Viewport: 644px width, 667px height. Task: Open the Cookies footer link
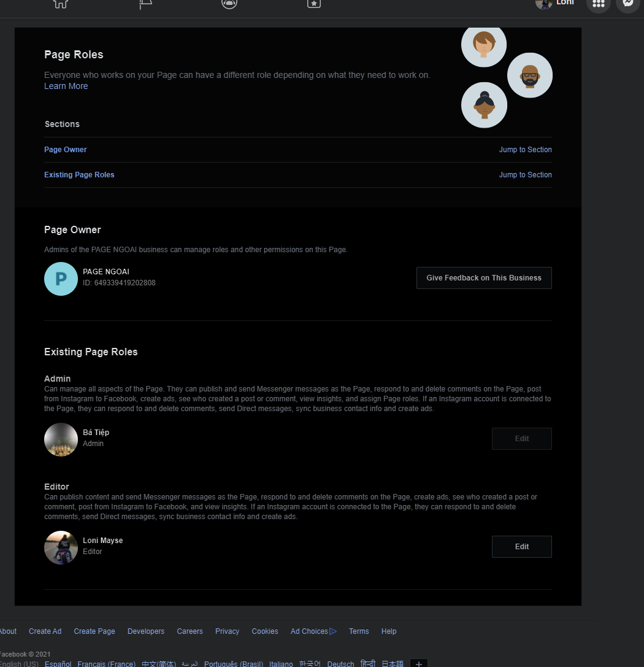pos(265,631)
